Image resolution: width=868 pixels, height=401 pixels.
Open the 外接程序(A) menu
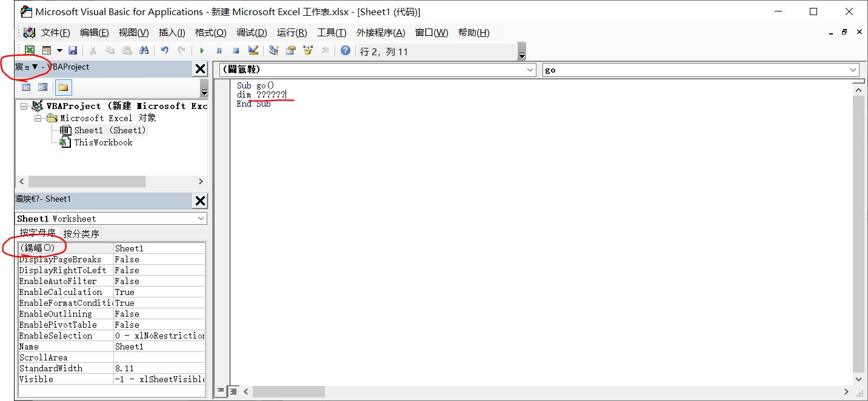pyautogui.click(x=381, y=33)
